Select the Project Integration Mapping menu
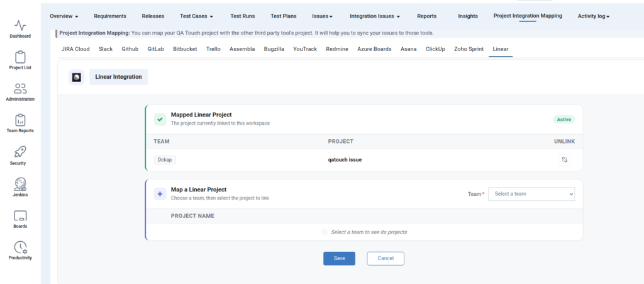644x284 pixels. pyautogui.click(x=528, y=16)
